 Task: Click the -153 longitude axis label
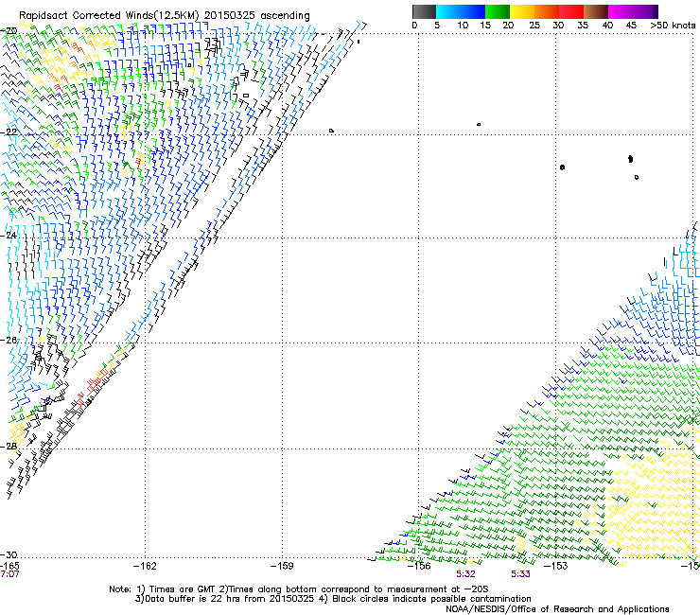(556, 566)
